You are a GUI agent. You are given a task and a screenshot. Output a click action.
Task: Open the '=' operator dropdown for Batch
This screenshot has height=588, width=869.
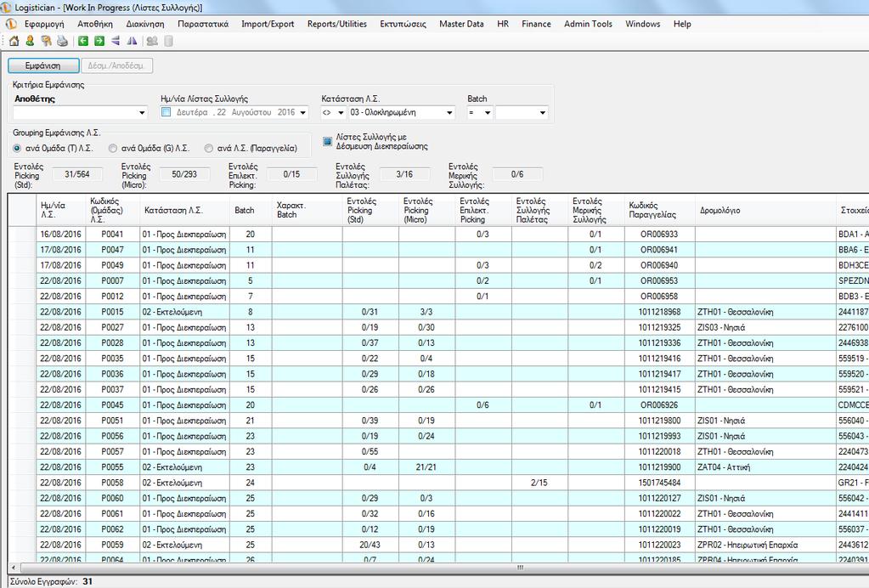click(487, 112)
